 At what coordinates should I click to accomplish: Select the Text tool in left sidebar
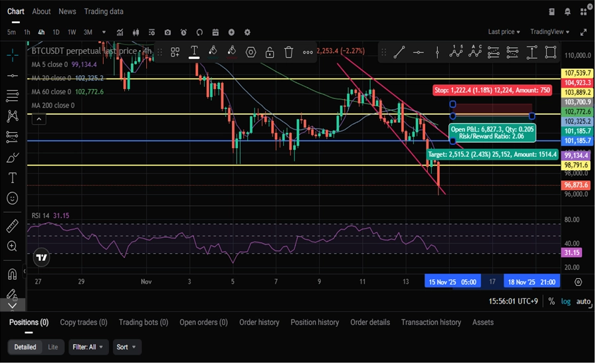12,177
